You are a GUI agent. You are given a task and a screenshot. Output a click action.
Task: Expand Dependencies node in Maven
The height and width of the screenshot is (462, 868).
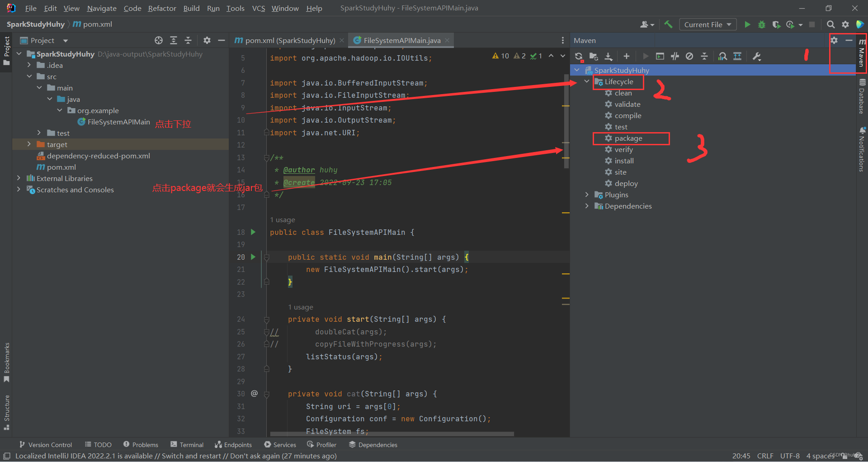587,206
